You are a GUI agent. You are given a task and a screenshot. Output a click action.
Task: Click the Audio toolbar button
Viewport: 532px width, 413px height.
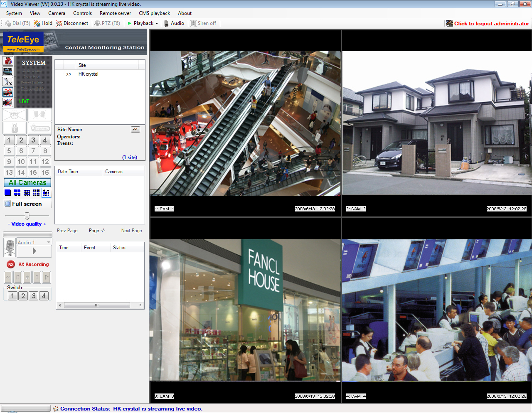[174, 23]
